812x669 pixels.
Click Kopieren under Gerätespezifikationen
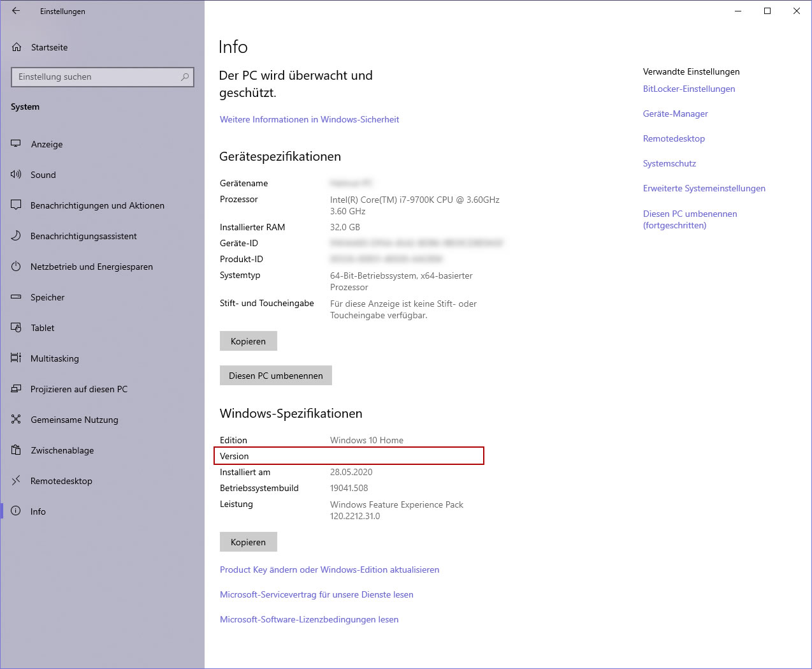tap(249, 341)
